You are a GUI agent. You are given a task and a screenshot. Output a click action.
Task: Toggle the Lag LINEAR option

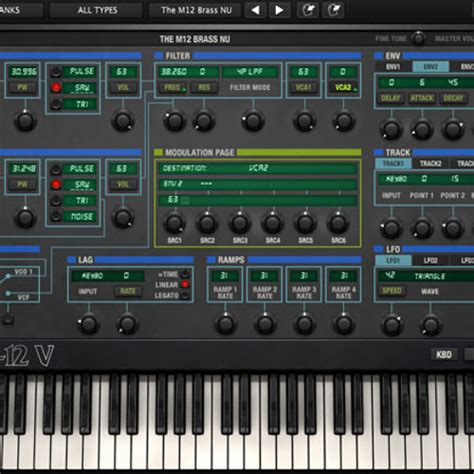(x=185, y=284)
